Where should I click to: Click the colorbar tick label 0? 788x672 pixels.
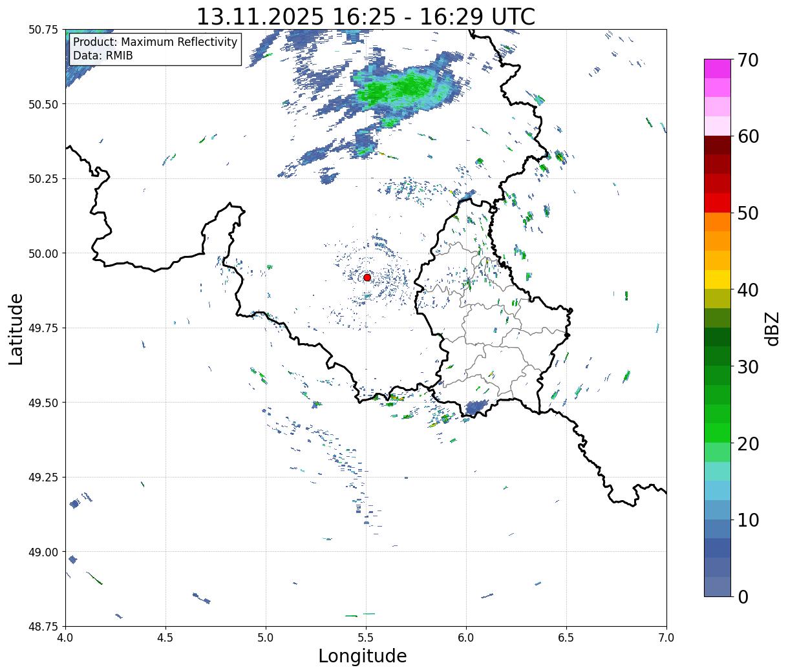743,597
